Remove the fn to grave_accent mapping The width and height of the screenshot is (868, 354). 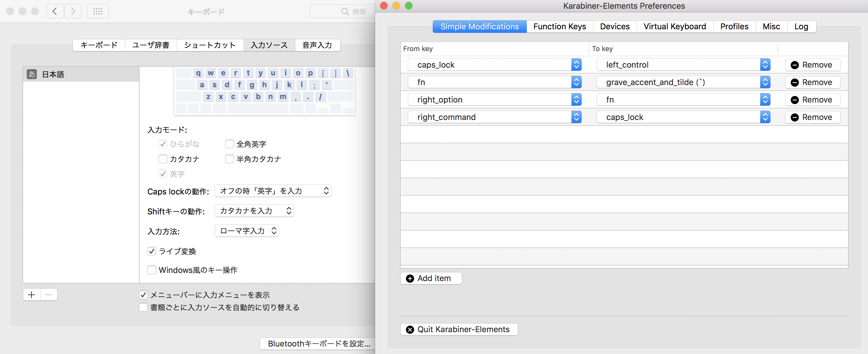click(x=813, y=82)
